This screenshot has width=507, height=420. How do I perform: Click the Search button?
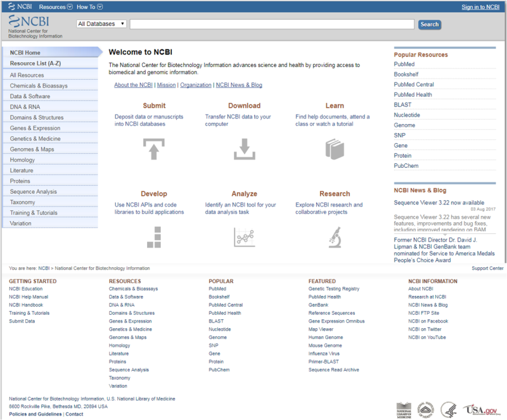(430, 24)
